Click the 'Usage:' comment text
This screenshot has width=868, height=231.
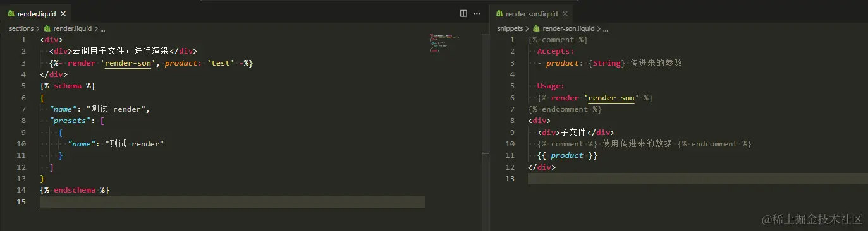pos(551,86)
